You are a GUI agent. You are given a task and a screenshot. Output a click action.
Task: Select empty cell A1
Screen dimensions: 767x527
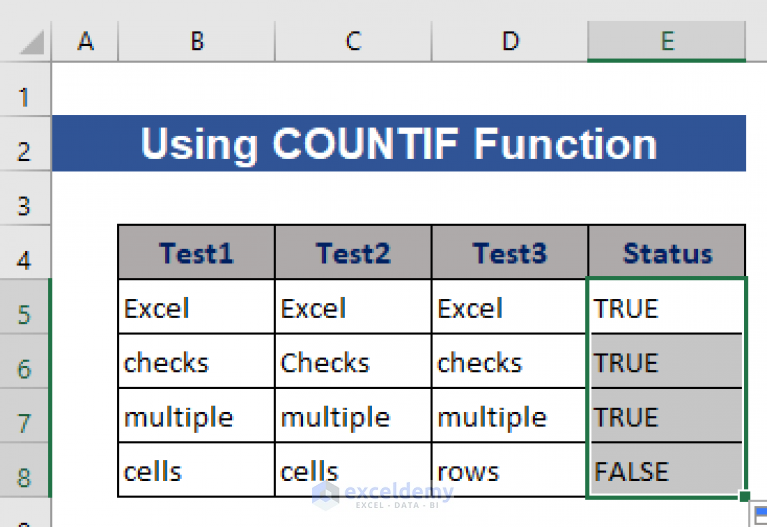click(x=85, y=90)
